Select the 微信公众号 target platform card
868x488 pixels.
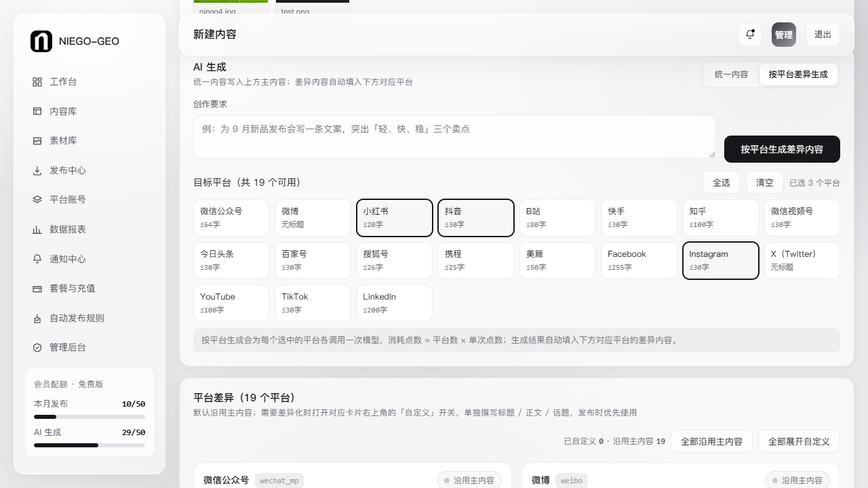coord(231,218)
